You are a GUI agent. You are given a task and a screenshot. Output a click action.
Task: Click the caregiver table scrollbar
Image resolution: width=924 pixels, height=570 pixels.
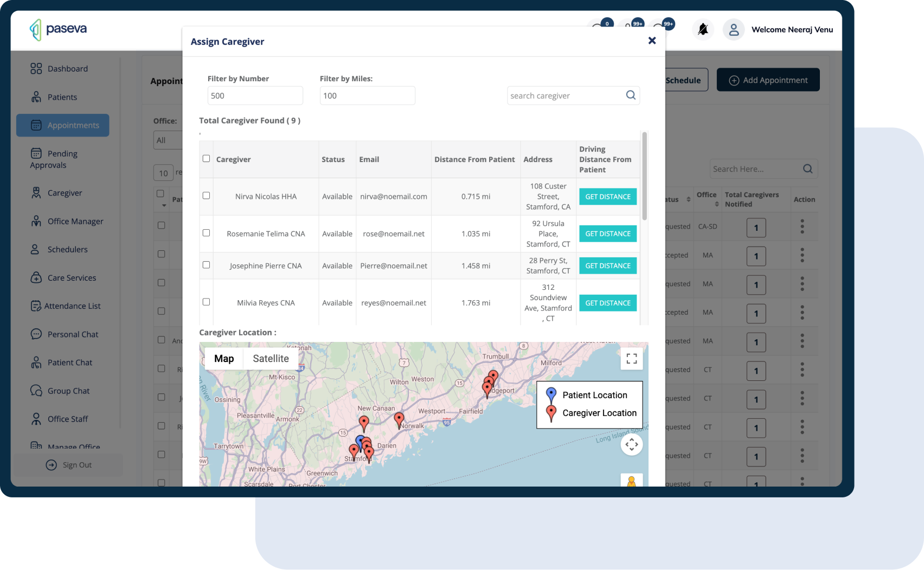pos(645,176)
